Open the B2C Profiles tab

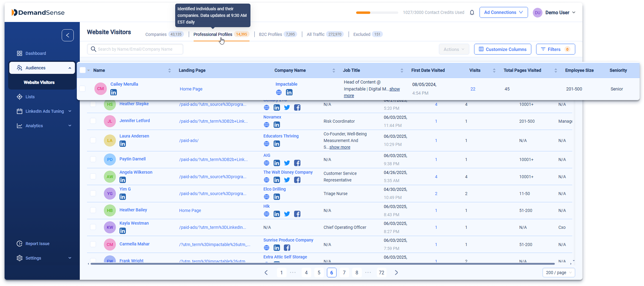click(270, 34)
